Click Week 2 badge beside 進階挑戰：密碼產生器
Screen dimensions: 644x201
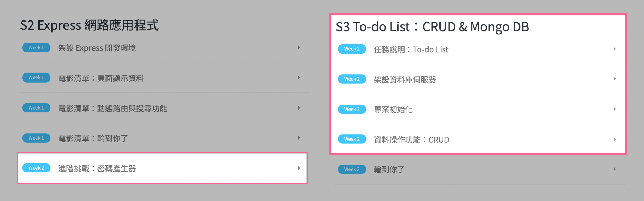(x=36, y=168)
